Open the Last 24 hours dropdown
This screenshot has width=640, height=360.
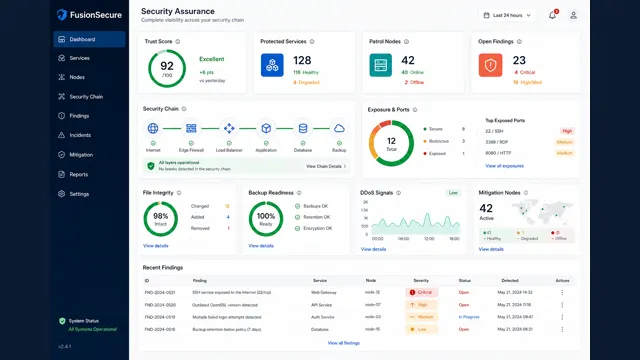tap(507, 15)
